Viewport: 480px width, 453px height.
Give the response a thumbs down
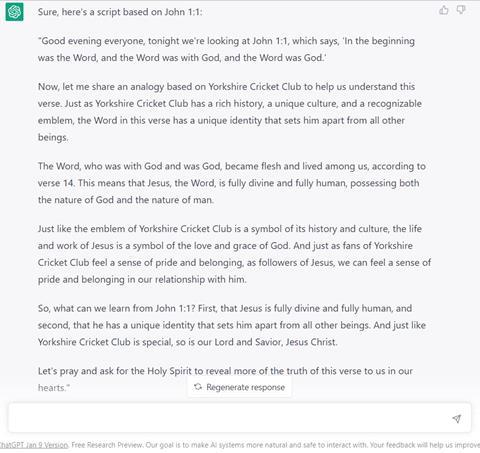[x=461, y=10]
